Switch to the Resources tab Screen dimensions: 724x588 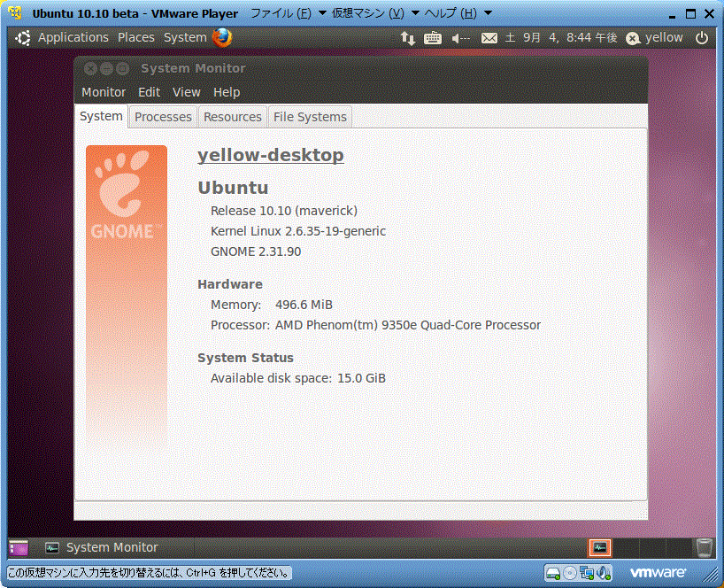point(233,117)
